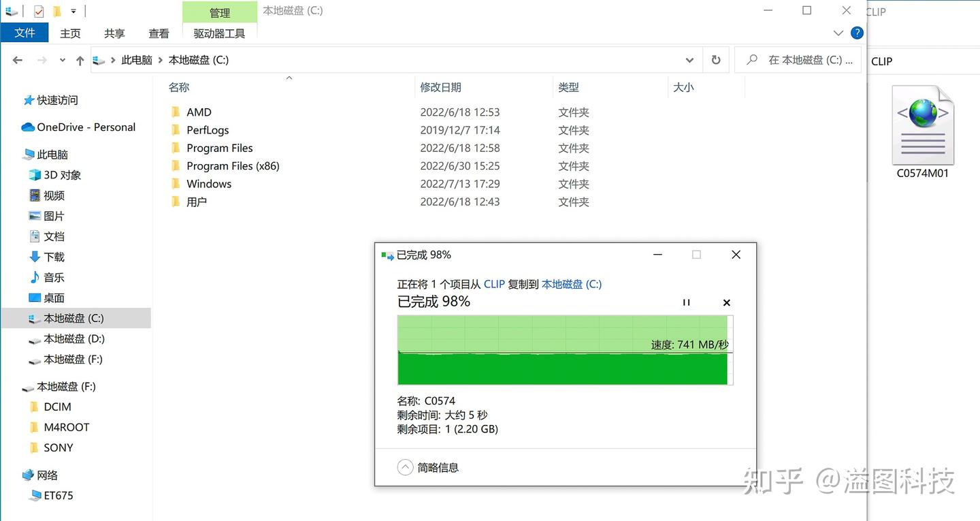This screenshot has width=980, height=521.
Task: Refresh the folder view with the refresh icon
Action: [x=715, y=60]
